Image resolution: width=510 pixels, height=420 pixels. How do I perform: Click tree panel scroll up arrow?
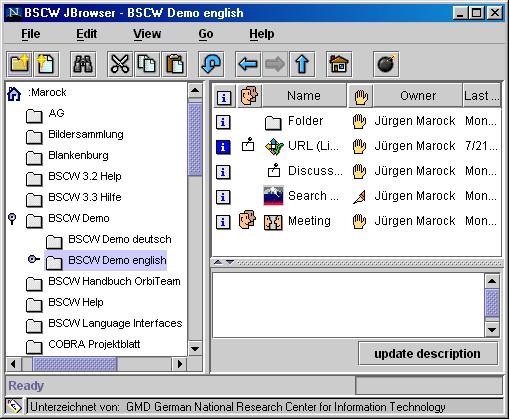(x=195, y=90)
